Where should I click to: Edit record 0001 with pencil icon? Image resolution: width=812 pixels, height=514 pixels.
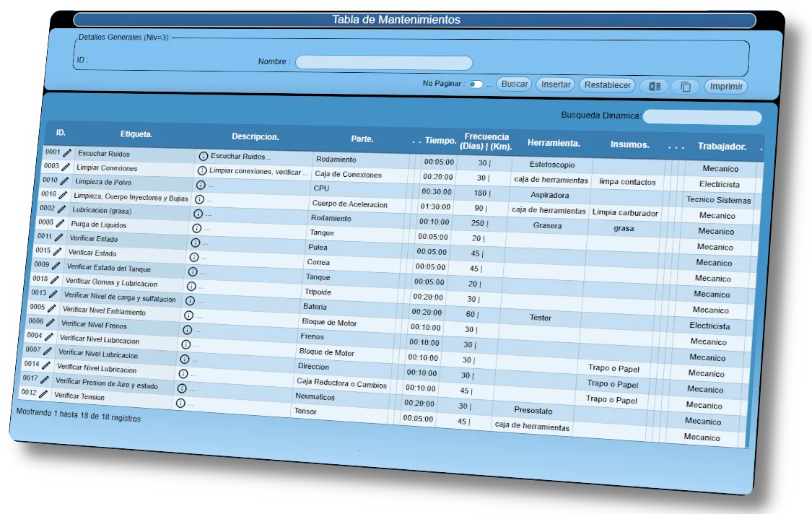tap(67, 153)
